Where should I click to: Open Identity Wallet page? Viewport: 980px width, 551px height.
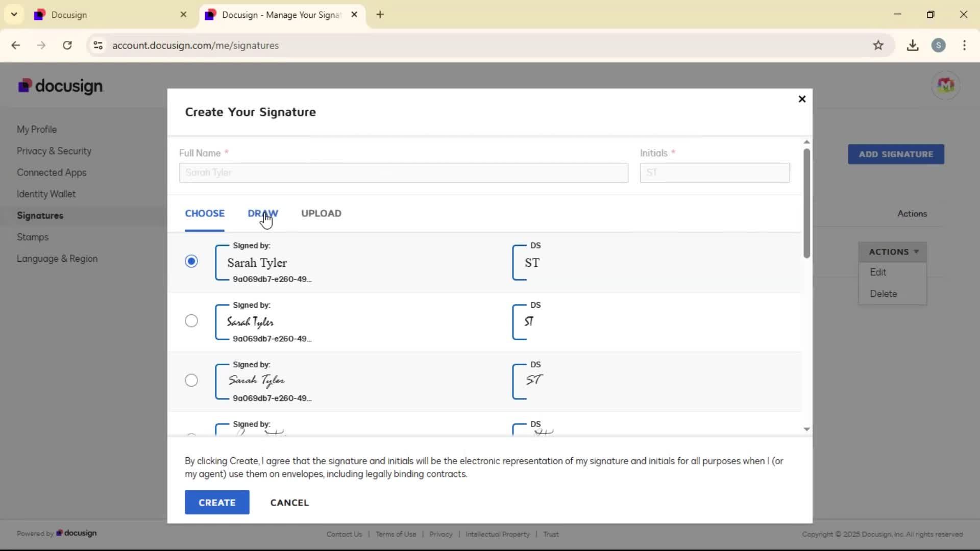click(46, 194)
